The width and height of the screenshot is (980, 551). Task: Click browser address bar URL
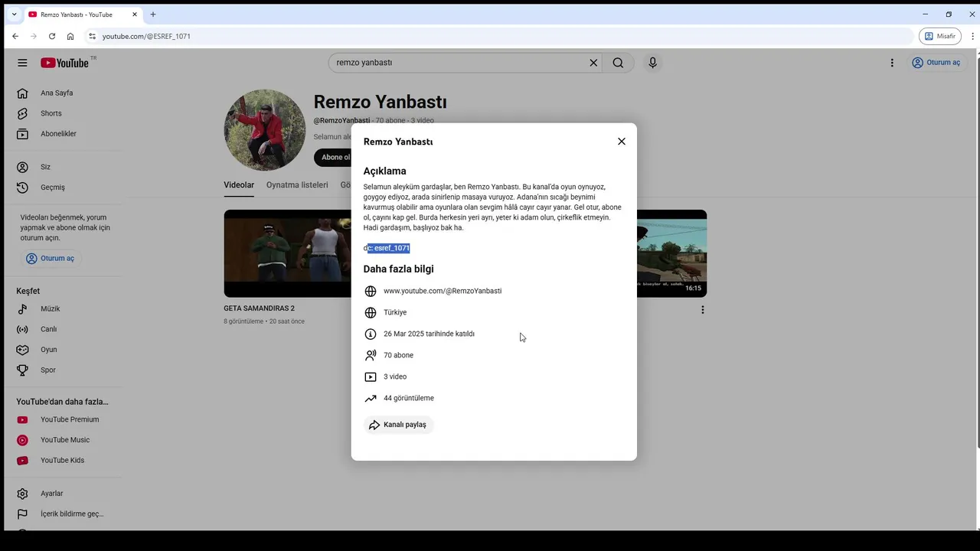click(x=146, y=36)
